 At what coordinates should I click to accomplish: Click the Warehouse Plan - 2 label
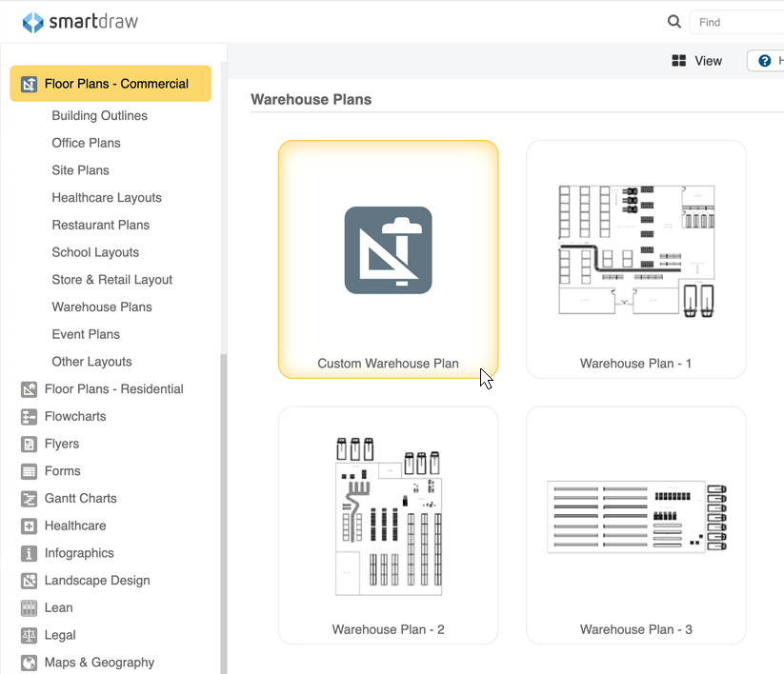[388, 629]
